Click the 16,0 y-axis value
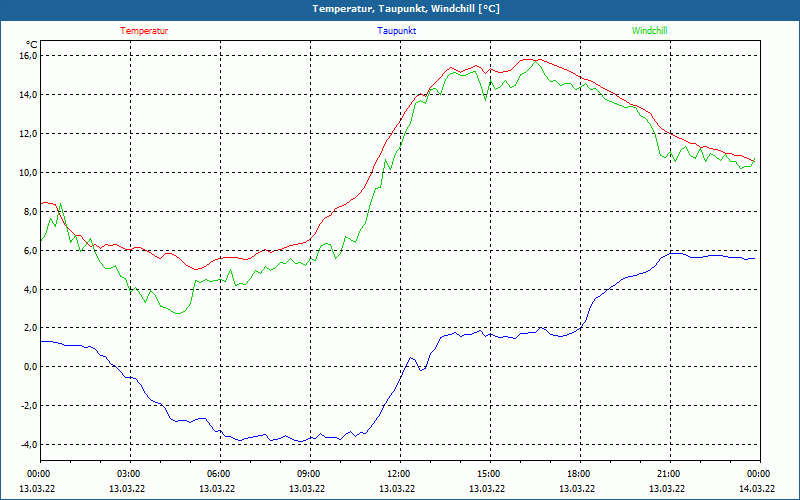 (x=28, y=55)
